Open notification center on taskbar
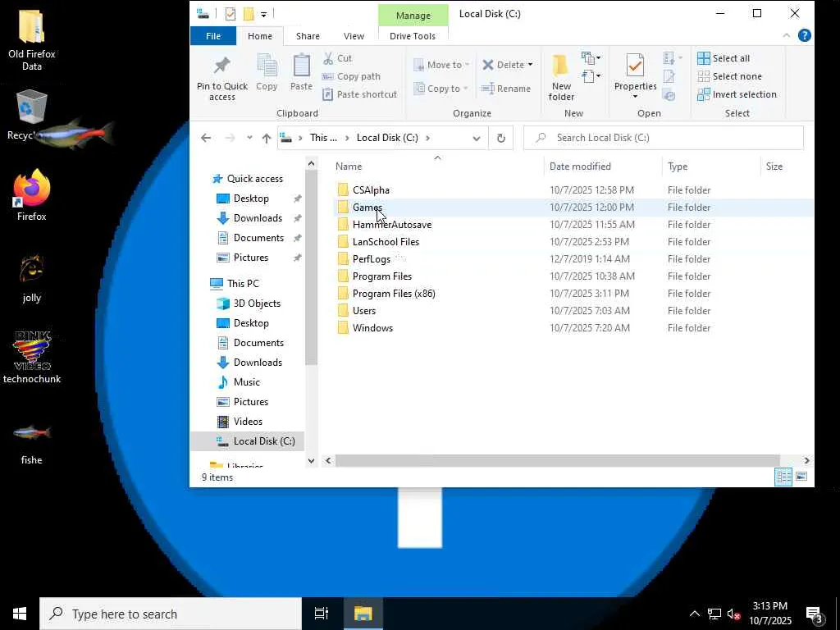 tap(815, 614)
